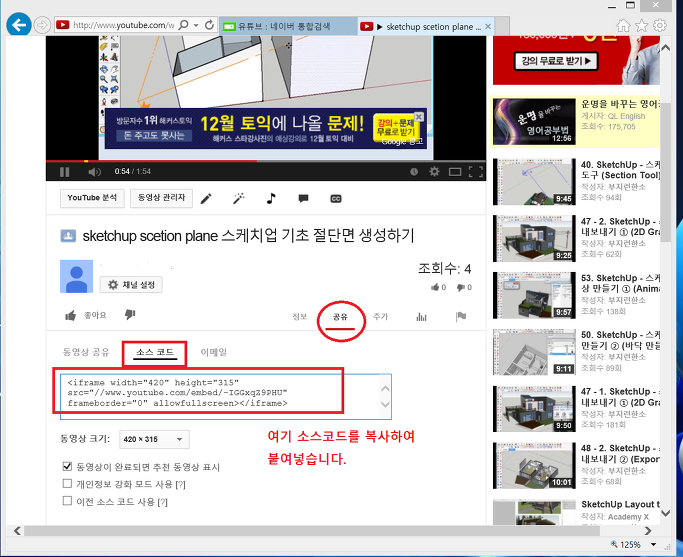Select the 동영상 공유 sub-tab

[86, 352]
